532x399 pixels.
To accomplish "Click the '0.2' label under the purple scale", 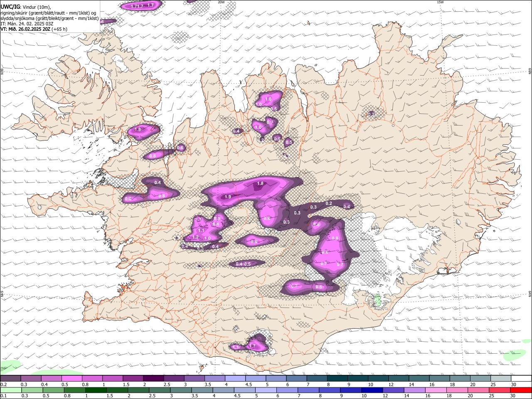I will (3, 384).
